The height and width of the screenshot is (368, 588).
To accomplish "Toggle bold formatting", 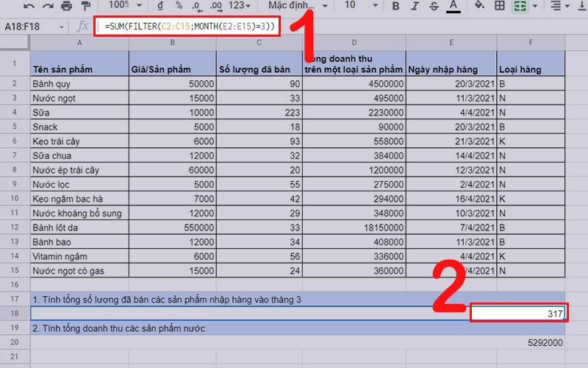I will (x=395, y=6).
